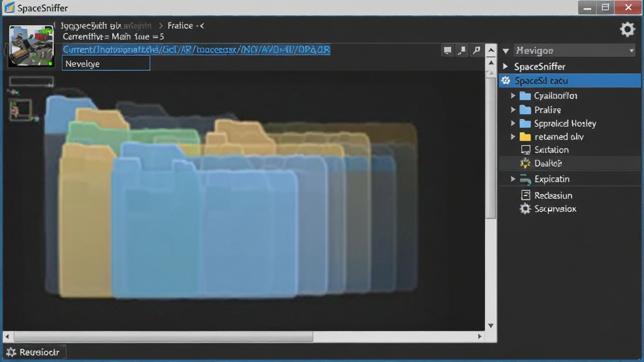Click the pin toolbar icon

[x=462, y=50]
